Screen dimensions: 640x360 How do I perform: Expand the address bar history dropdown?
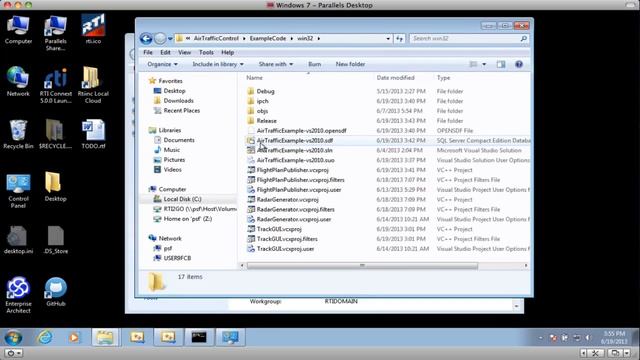388,39
